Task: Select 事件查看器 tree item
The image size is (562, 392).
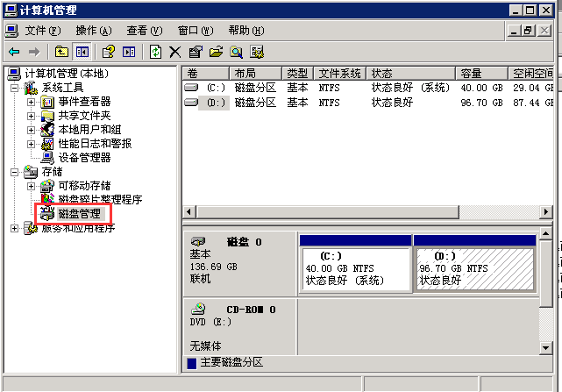Action: 84,102
